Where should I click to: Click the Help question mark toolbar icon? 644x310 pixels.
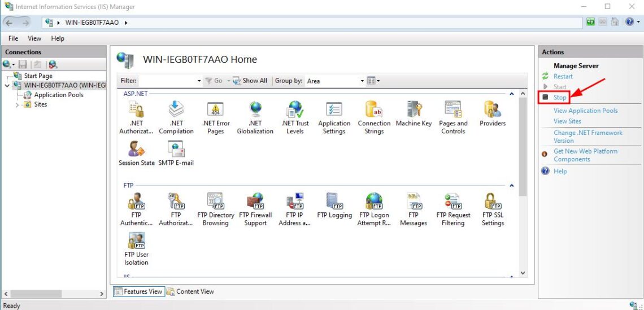pyautogui.click(x=629, y=22)
